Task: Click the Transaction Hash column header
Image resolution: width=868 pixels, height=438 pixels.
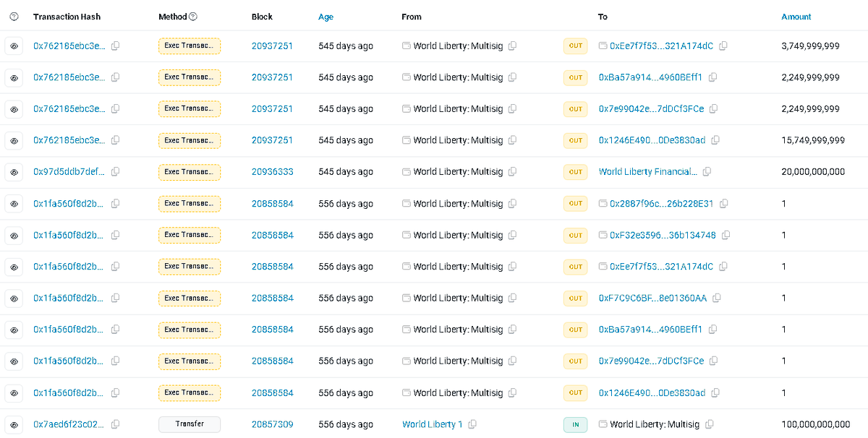Action: click(x=67, y=17)
